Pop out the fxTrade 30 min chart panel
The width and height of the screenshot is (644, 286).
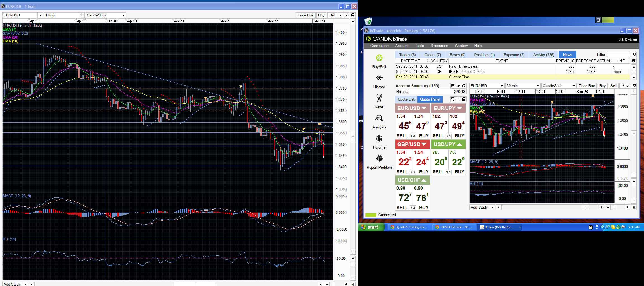point(634,86)
